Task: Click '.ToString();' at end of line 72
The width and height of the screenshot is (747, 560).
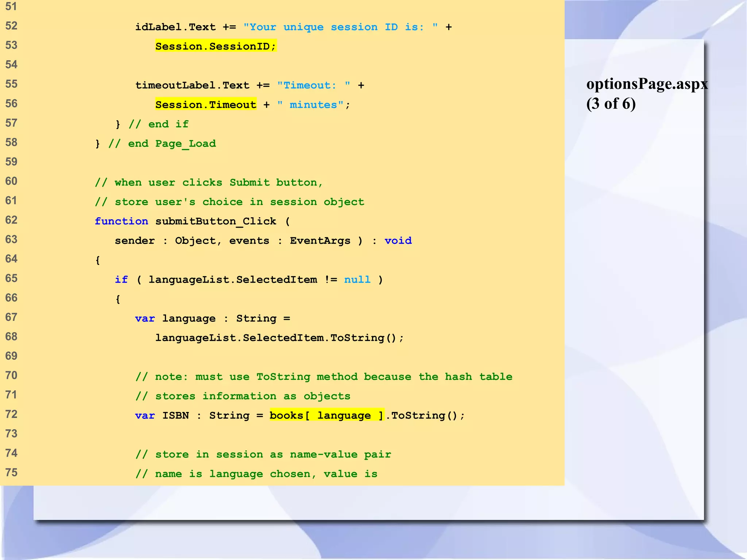Action: (x=425, y=416)
